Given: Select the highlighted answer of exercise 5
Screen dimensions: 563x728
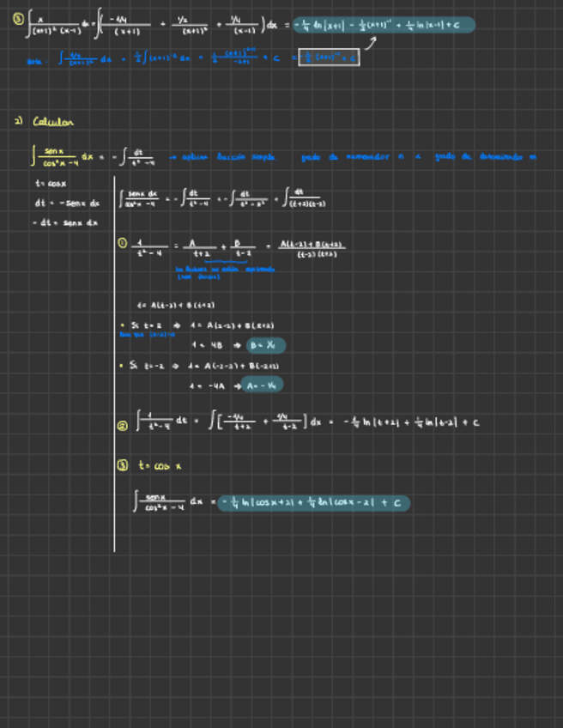Looking at the screenshot, I should pyautogui.click(x=383, y=25).
